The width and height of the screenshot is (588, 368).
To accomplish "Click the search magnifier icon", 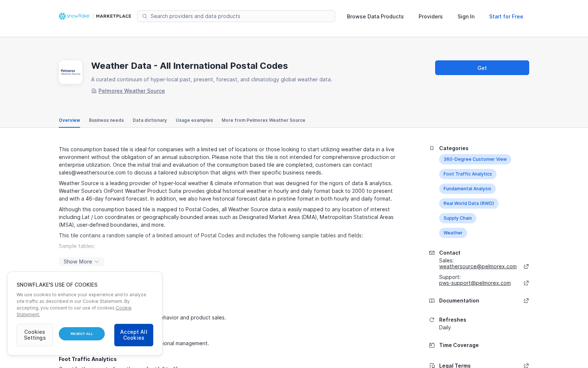I will click(145, 16).
